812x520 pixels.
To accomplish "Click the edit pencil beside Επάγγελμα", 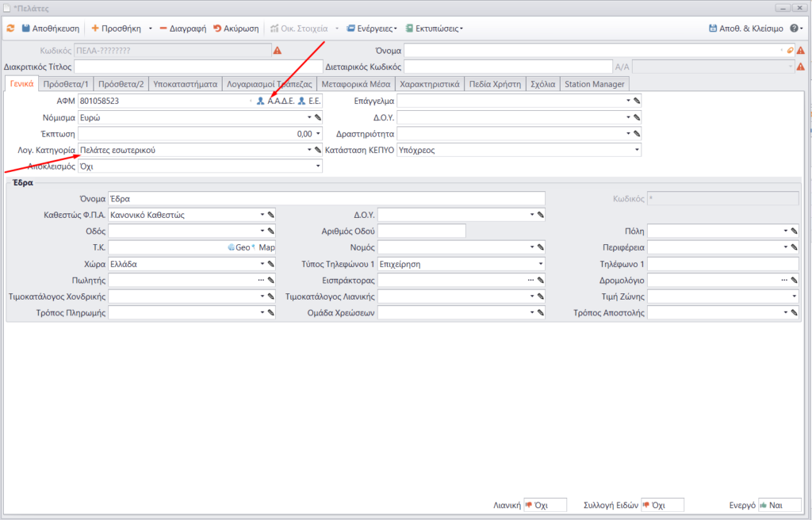I will coord(637,101).
